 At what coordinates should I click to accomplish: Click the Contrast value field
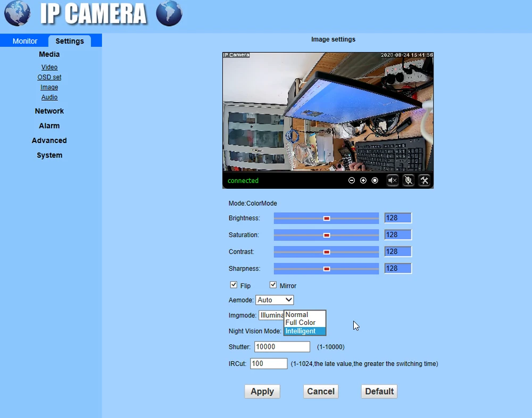[x=398, y=252]
